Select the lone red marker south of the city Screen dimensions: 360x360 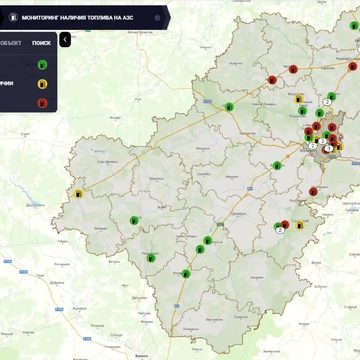(x=313, y=191)
